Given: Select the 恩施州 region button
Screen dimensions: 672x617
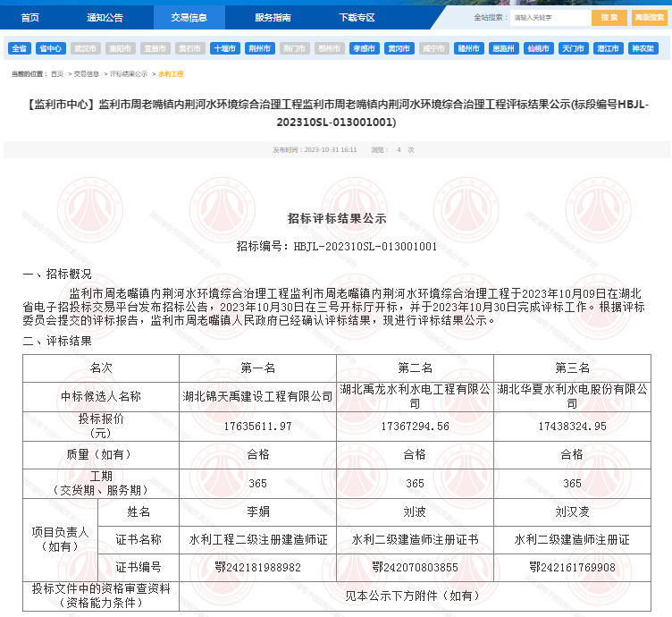Looking at the screenshot, I should tap(503, 48).
